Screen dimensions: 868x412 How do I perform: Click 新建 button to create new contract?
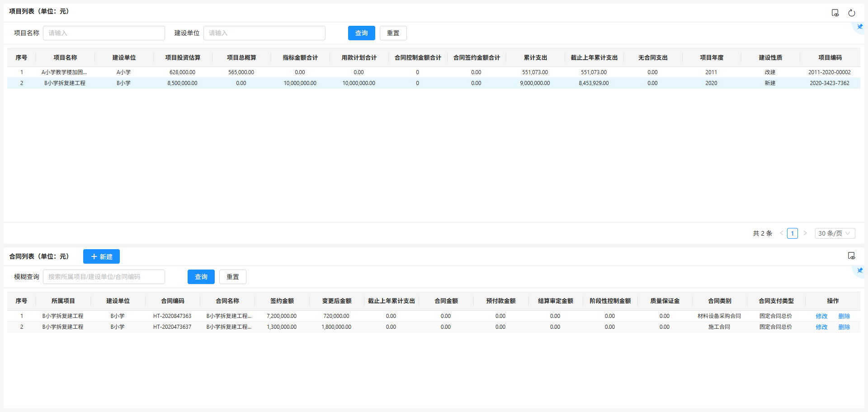[x=101, y=256]
